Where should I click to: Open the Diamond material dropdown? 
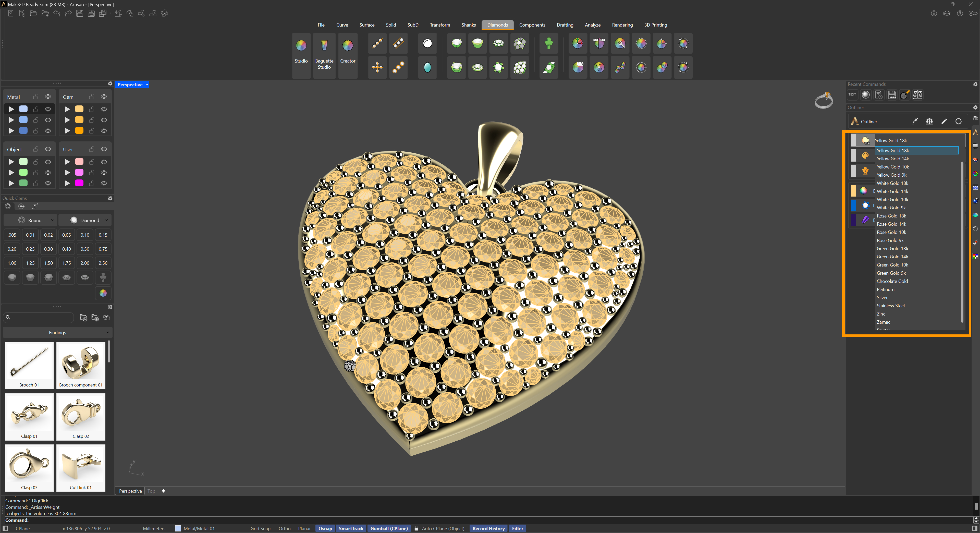pyautogui.click(x=85, y=220)
